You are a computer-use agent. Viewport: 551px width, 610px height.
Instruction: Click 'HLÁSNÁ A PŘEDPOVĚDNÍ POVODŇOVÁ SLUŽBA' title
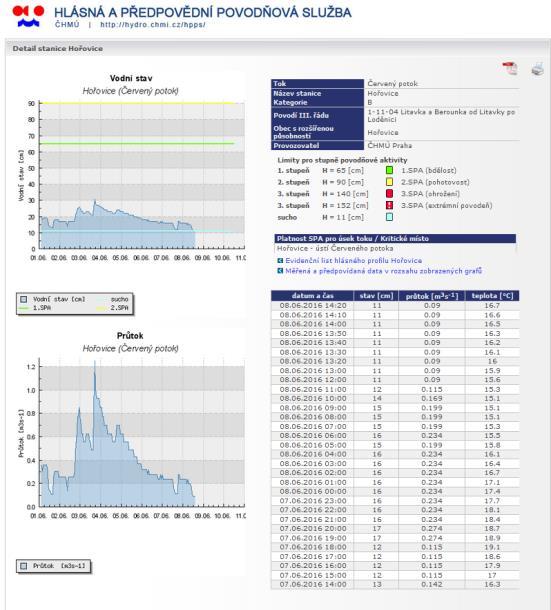[202, 12]
